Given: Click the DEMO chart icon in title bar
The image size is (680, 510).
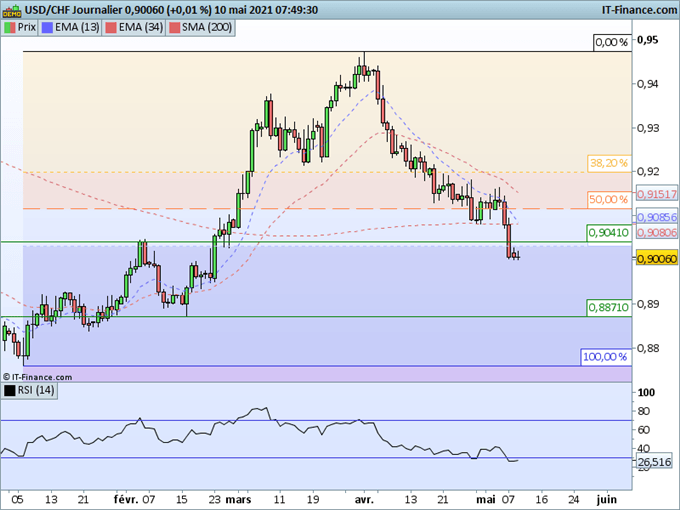Looking at the screenshot, I should (x=12, y=10).
